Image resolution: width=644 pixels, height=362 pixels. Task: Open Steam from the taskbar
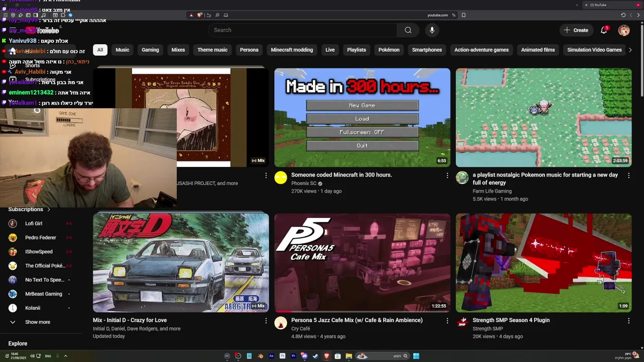tap(315, 356)
